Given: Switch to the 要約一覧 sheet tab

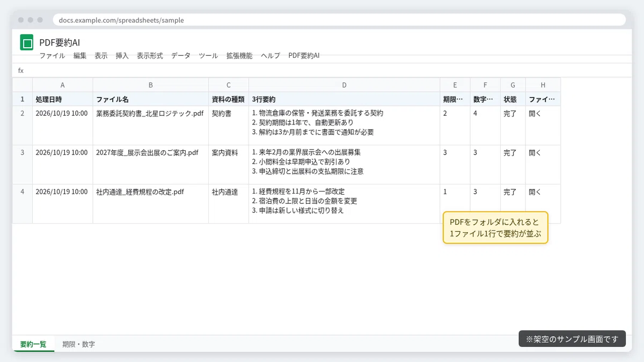Looking at the screenshot, I should point(33,344).
